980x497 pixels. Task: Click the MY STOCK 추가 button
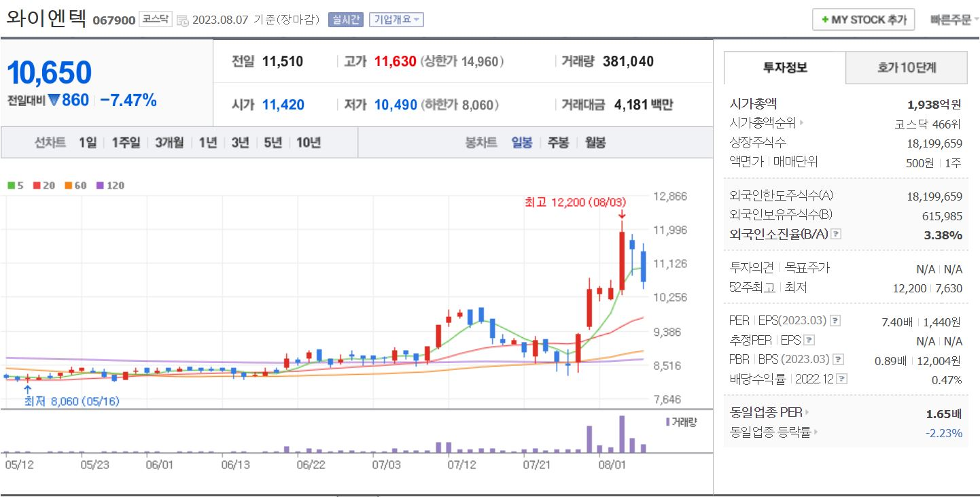coord(864,20)
